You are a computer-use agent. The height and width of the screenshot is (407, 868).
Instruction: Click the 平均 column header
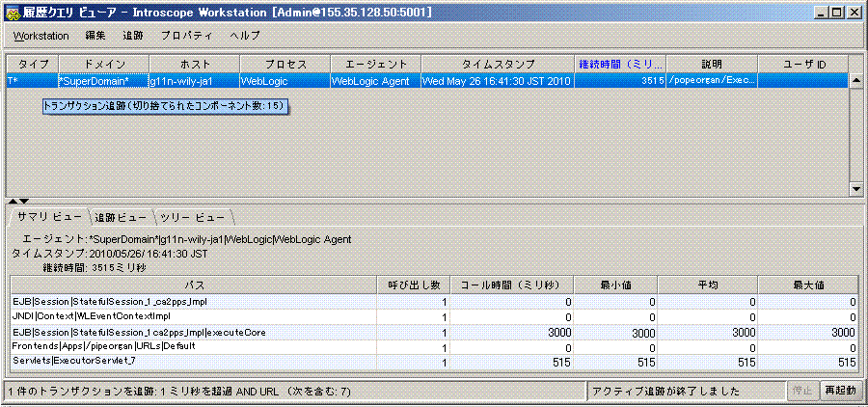point(708,285)
